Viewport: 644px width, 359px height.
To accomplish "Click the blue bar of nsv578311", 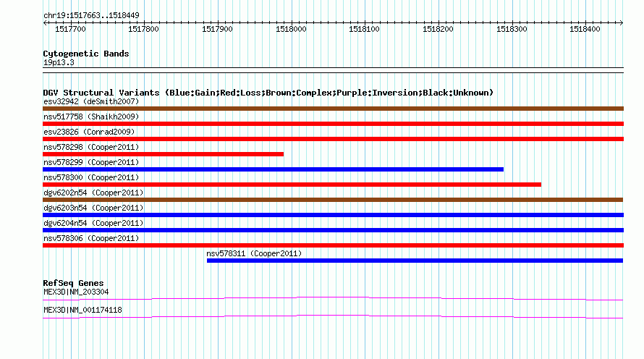I will (415, 261).
